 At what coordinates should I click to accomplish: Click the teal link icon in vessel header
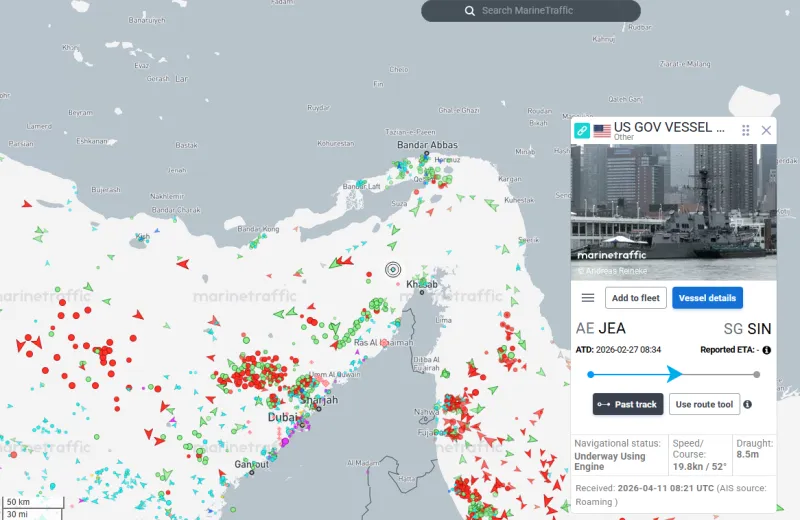coord(581,131)
